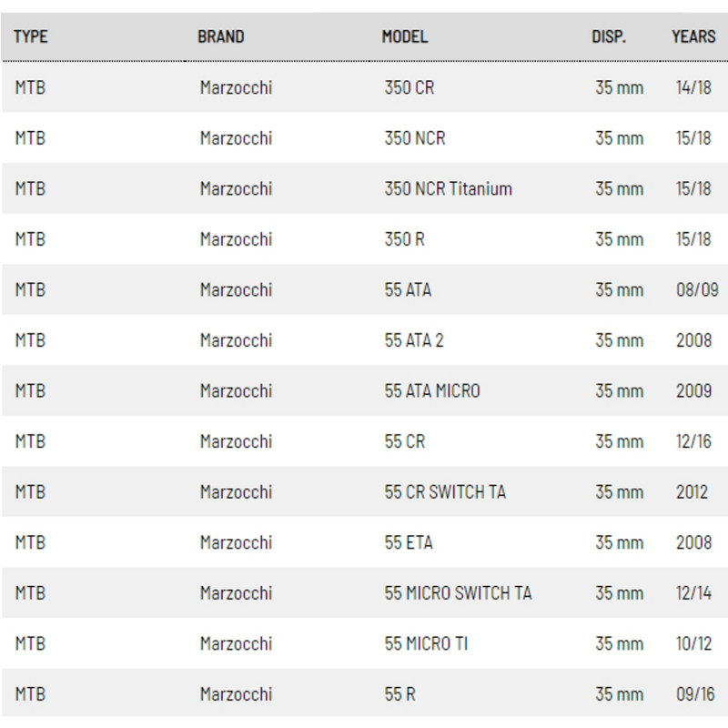This screenshot has height=728, width=728.
Task: Click the 09/16 years value
Action: pos(697,693)
